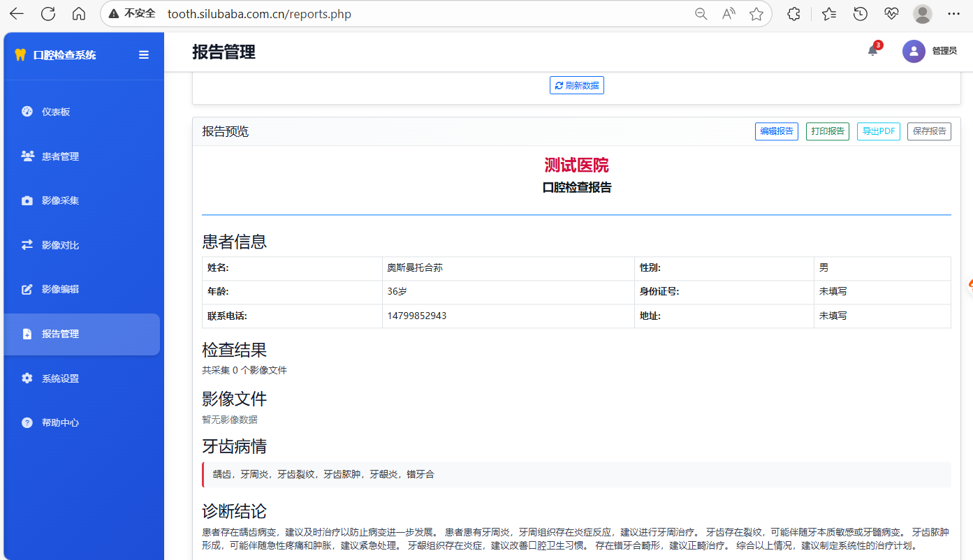973x560 pixels.
Task: Click the purple admin avatar icon
Action: 914,51
